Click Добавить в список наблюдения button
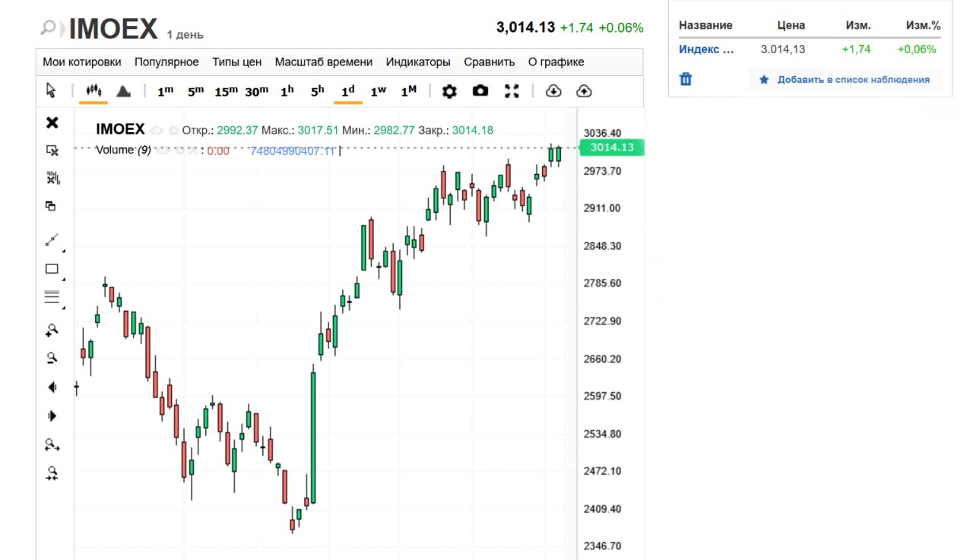This screenshot has height=560, width=973. tap(845, 79)
